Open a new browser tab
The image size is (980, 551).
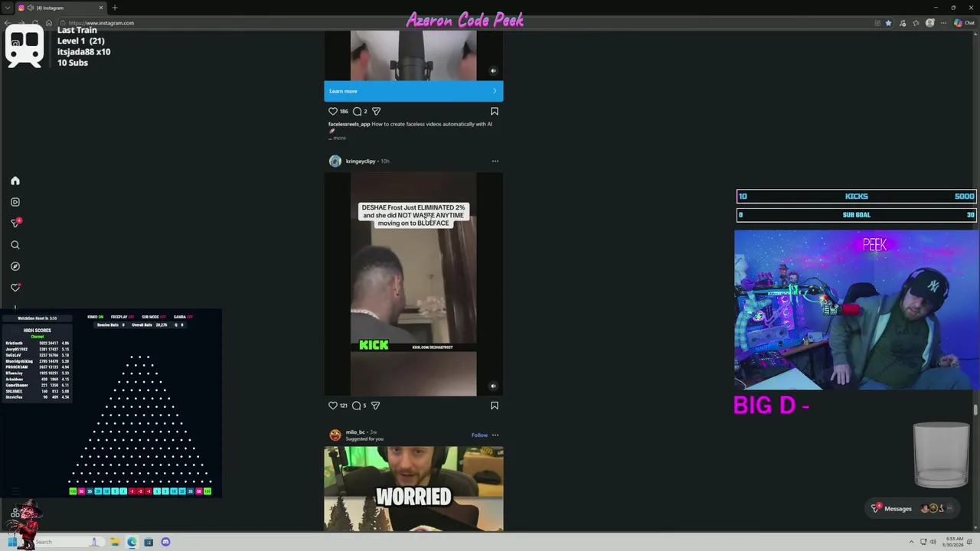115,8
